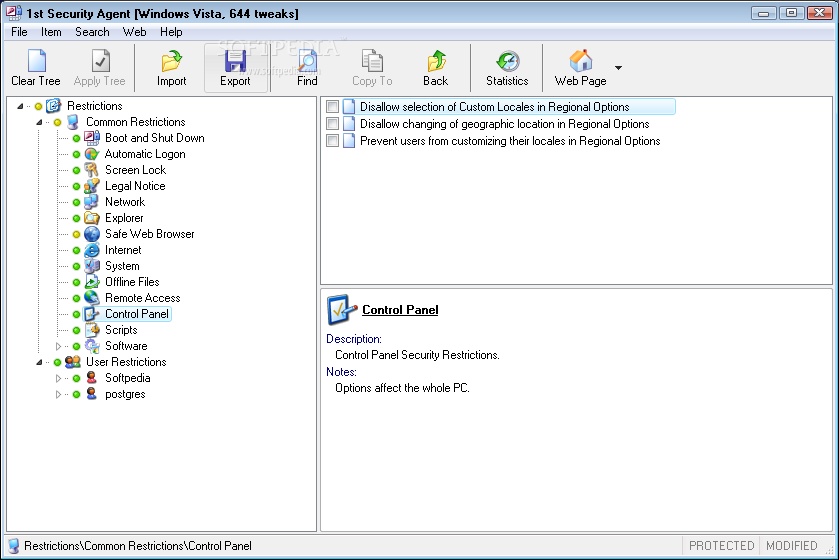
Task: Check Prevent users from customizing locales
Action: tap(332, 141)
